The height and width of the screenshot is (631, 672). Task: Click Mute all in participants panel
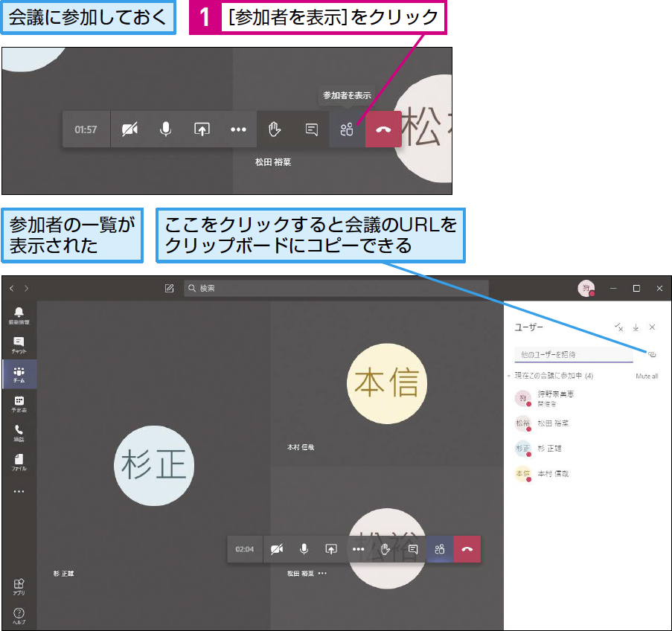tap(647, 376)
